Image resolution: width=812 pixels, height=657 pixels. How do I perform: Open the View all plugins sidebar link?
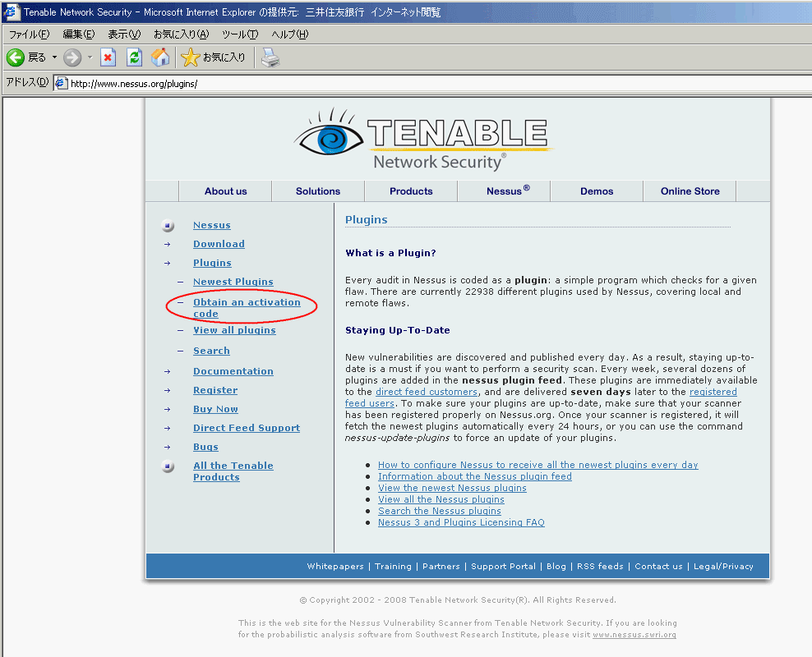[x=234, y=330]
